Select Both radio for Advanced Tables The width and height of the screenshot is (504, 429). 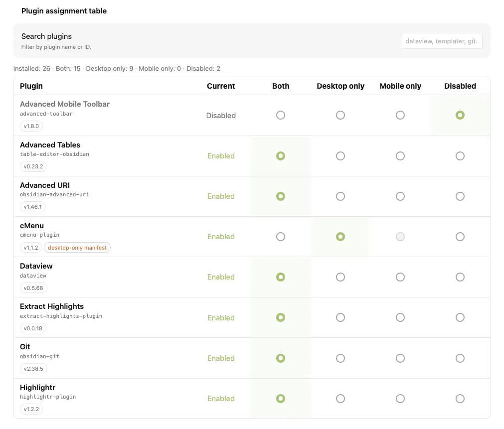[x=281, y=156]
